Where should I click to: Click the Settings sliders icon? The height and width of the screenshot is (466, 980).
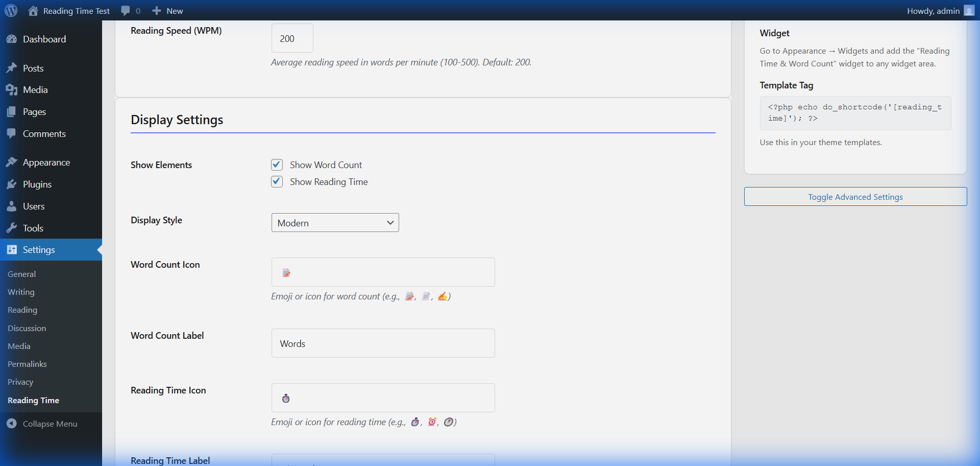click(12, 250)
